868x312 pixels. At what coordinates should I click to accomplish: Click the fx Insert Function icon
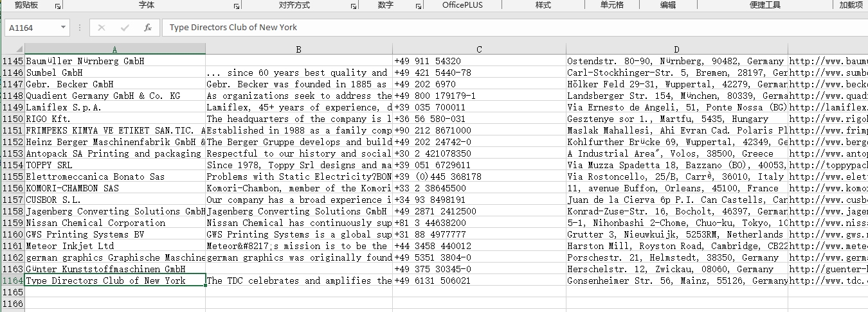coord(148,28)
